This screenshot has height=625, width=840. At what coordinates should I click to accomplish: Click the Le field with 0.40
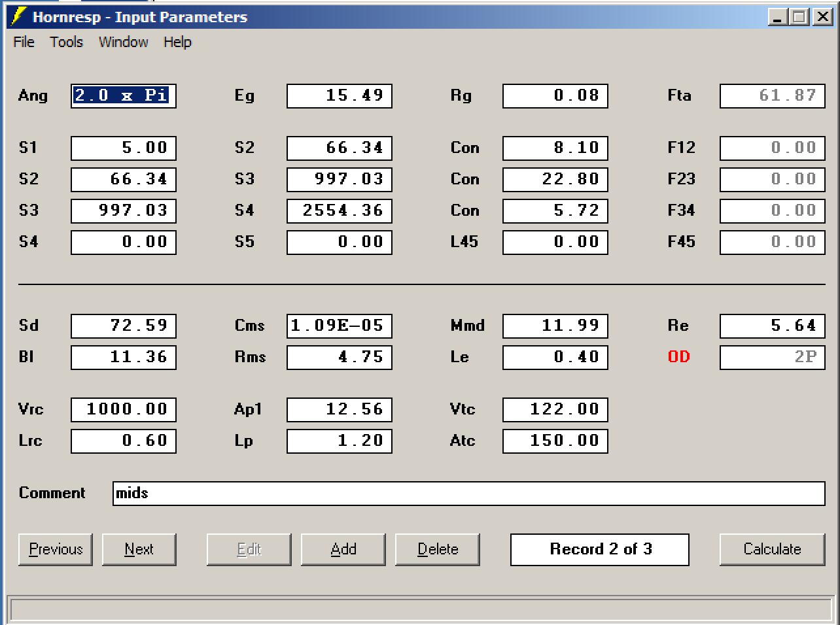(555, 357)
